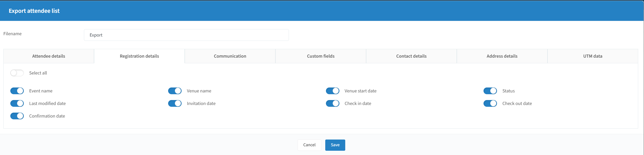Toggle the Check in date switch
This screenshot has width=644, height=155.
coord(332,103)
